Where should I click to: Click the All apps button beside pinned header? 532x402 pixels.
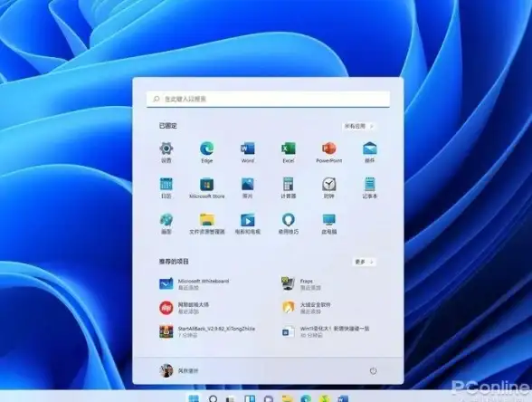point(359,126)
